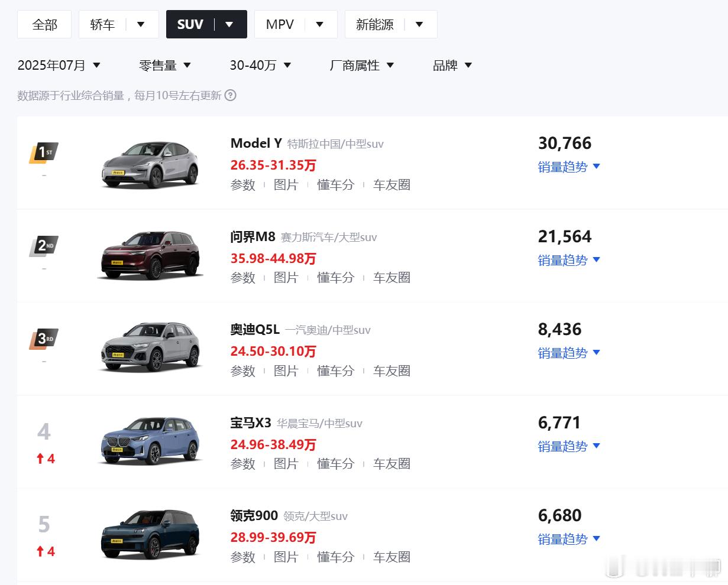Image resolution: width=728 pixels, height=585 pixels.
Task: Open the 新能源 dropdown arrow
Action: pos(419,24)
